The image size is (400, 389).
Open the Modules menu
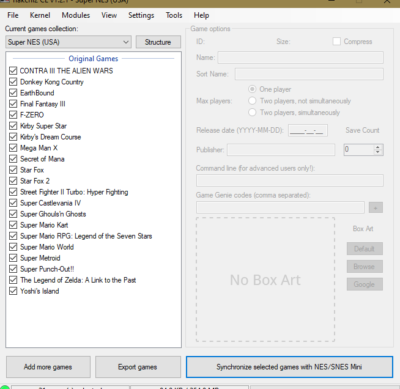pos(76,15)
